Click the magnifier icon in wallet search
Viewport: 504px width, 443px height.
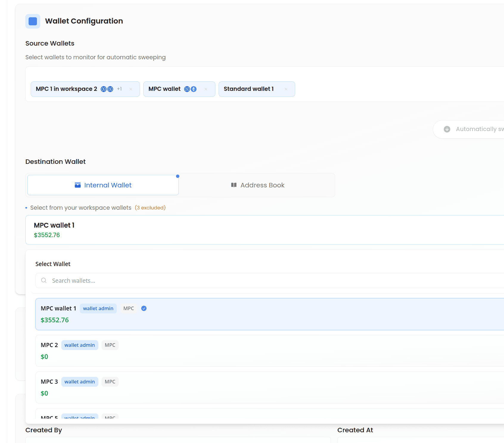(x=44, y=280)
